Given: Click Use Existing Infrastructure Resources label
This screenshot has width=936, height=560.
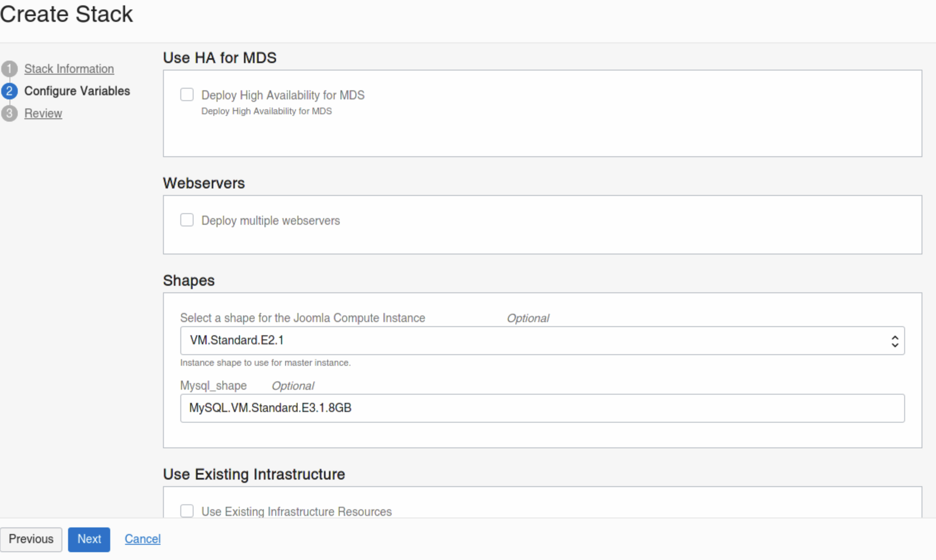Looking at the screenshot, I should click(x=296, y=511).
